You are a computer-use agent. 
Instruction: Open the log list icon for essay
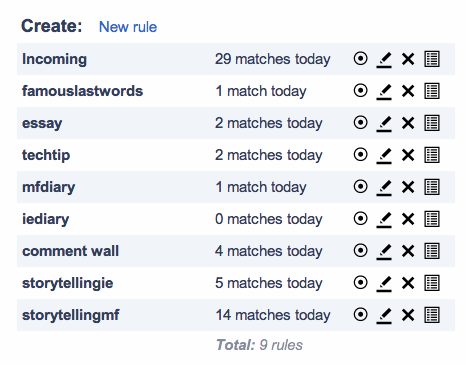pos(432,123)
